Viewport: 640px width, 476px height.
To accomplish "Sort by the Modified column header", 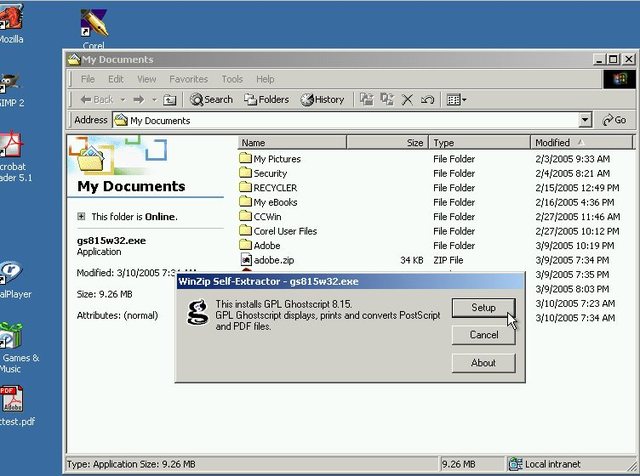I will tap(581, 142).
